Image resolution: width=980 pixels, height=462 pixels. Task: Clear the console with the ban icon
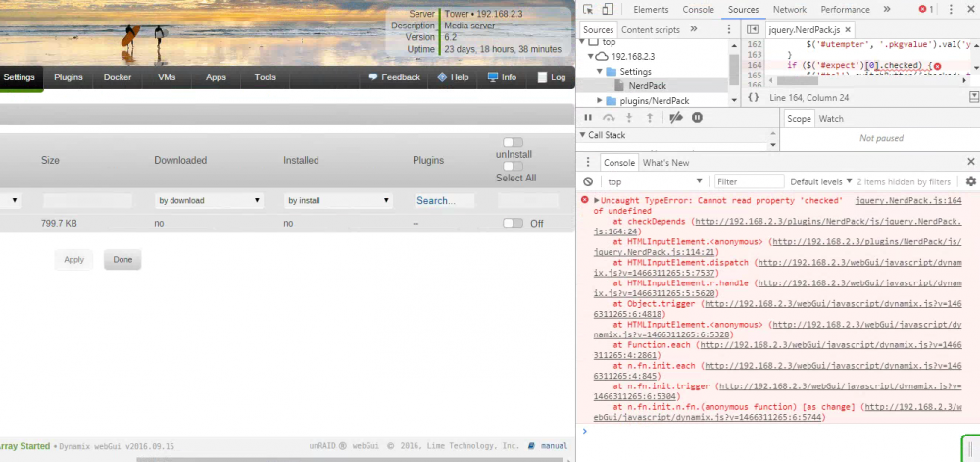coord(587,181)
